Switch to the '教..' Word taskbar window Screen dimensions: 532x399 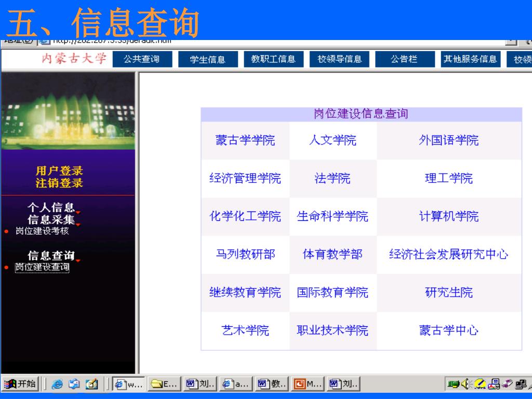point(272,384)
